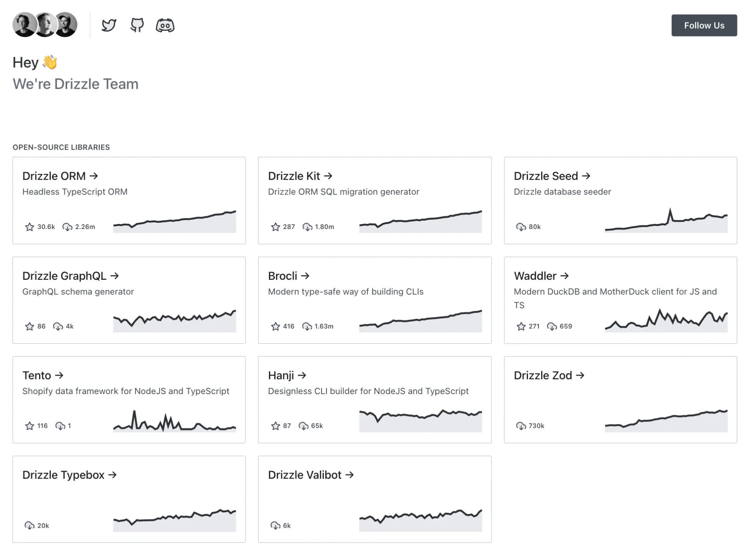Viewport: 756px width, 558px height.
Task: Click the Drizzle Kit downloads sparkline chart
Action: click(x=421, y=222)
